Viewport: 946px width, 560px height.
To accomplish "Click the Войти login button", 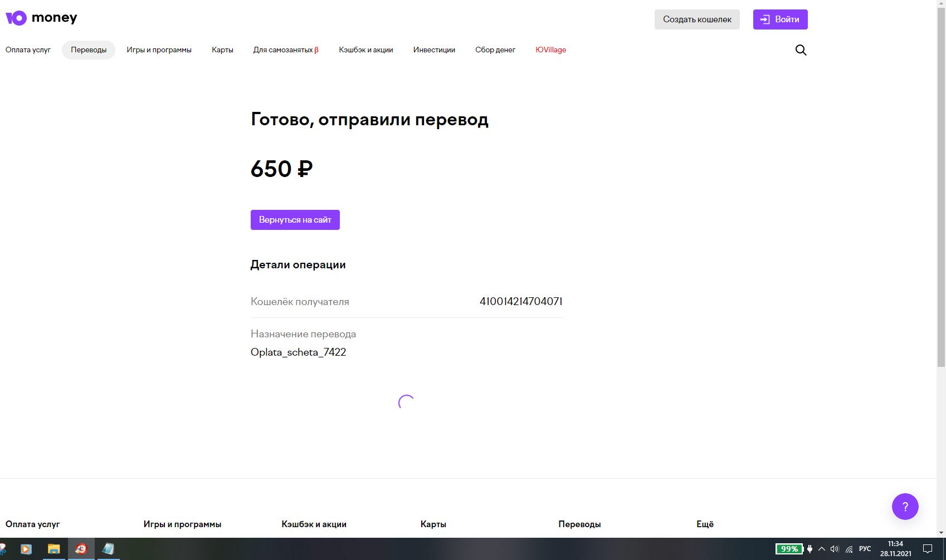I will click(780, 19).
